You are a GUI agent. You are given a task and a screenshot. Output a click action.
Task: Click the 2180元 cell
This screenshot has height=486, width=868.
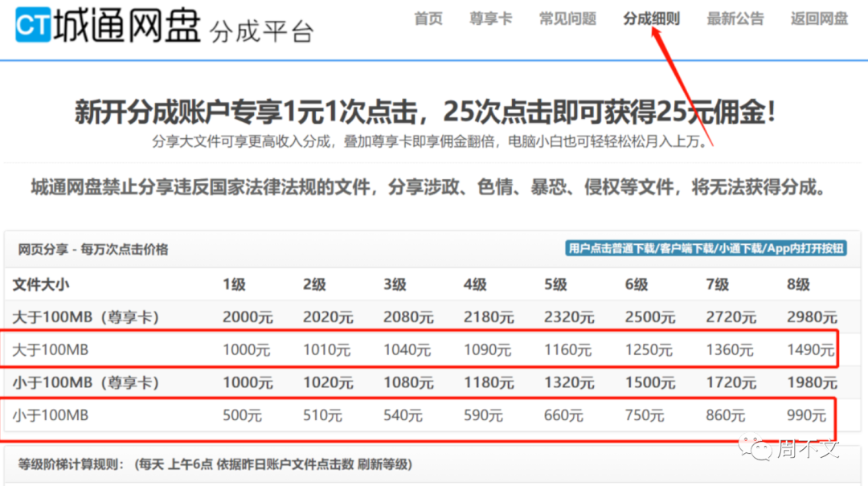(x=489, y=317)
